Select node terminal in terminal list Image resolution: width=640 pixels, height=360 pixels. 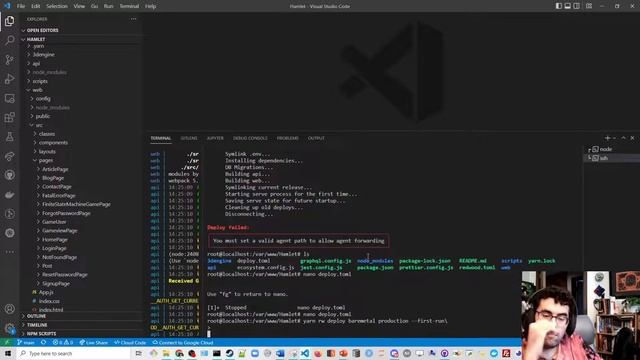606,149
